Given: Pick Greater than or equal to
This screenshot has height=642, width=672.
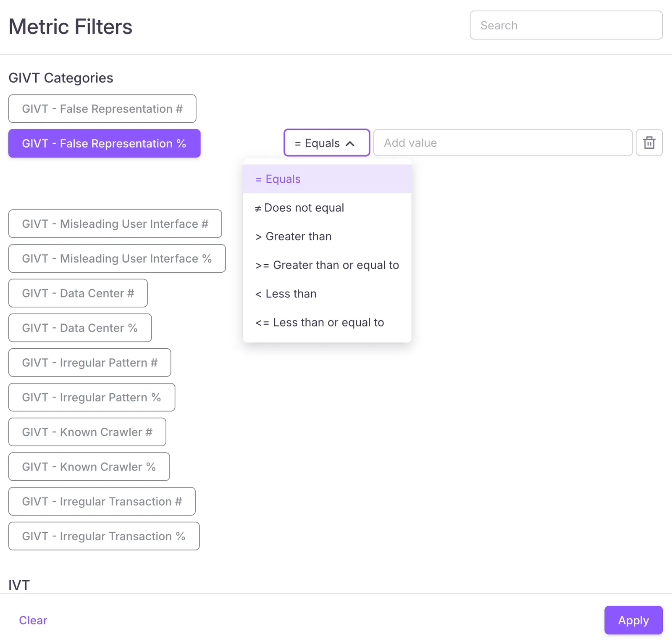Looking at the screenshot, I should pos(327,265).
